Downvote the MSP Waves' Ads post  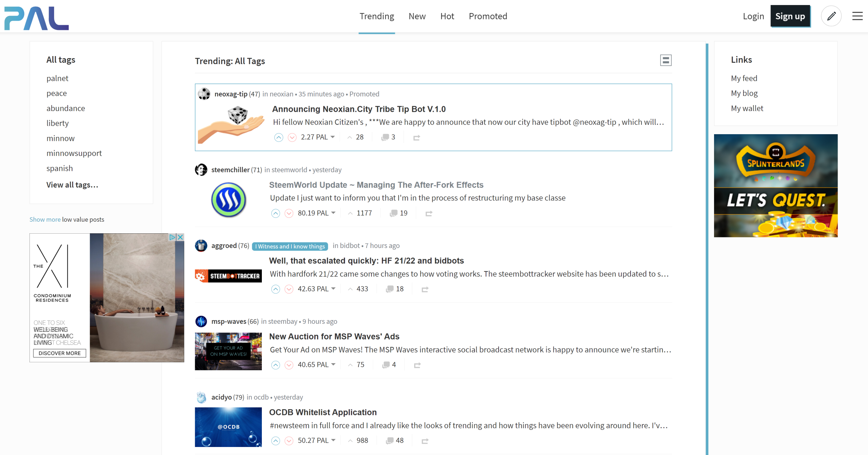click(289, 365)
